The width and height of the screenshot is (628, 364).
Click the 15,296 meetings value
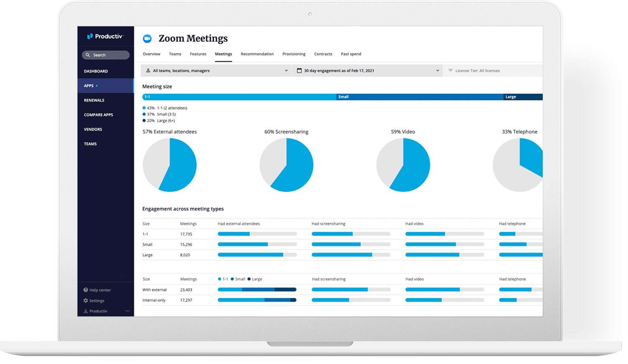pyautogui.click(x=186, y=245)
